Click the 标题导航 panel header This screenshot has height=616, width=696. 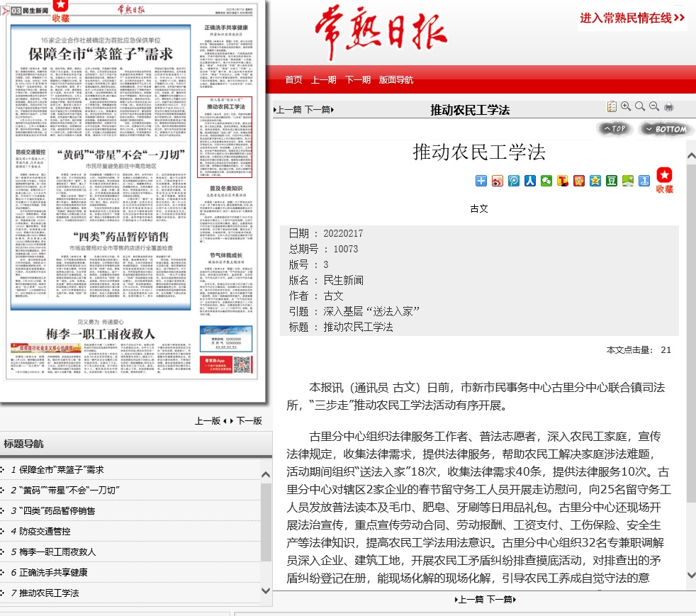pyautogui.click(x=135, y=444)
